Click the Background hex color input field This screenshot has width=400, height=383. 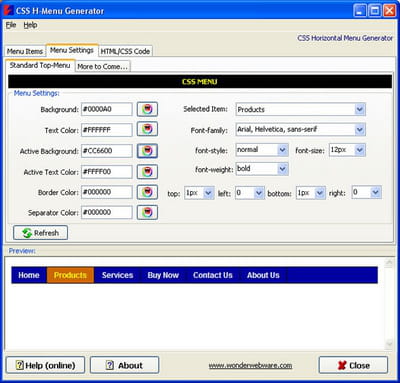[107, 109]
